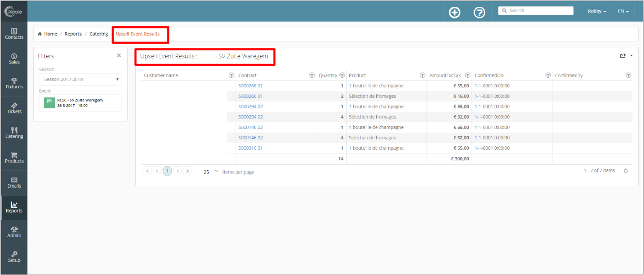This screenshot has height=275, width=644.
Task: Click the Search field
Action: 536,11
